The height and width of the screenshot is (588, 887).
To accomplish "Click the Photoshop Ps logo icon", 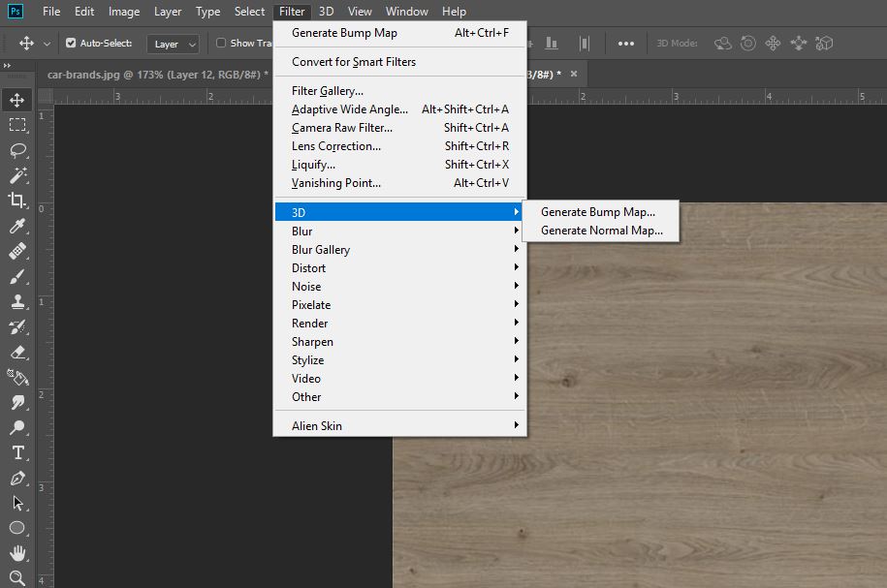I will [x=16, y=12].
